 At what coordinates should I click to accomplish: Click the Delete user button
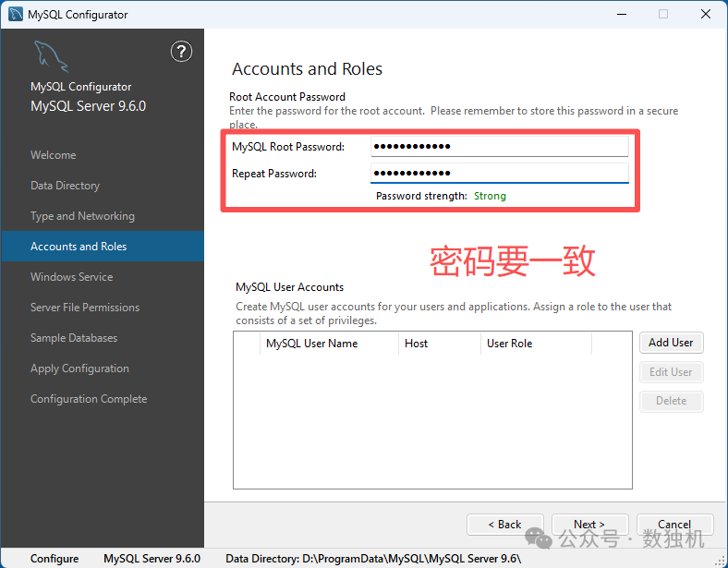(671, 401)
